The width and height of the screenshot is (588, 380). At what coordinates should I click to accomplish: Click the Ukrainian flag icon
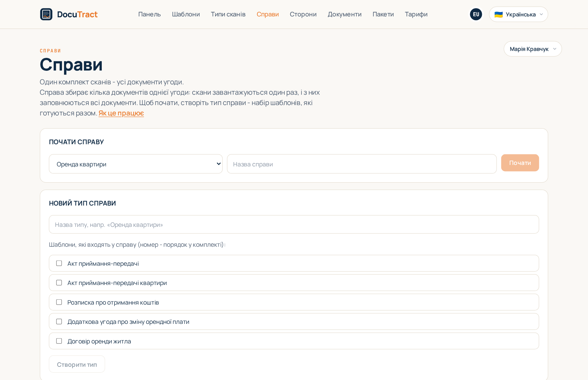pyautogui.click(x=498, y=14)
